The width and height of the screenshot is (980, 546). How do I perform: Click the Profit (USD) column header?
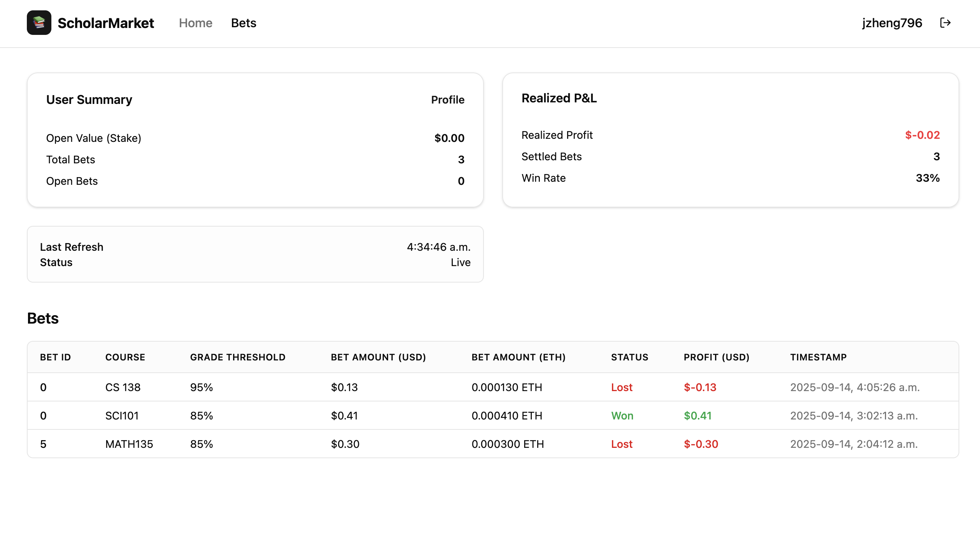coord(716,357)
